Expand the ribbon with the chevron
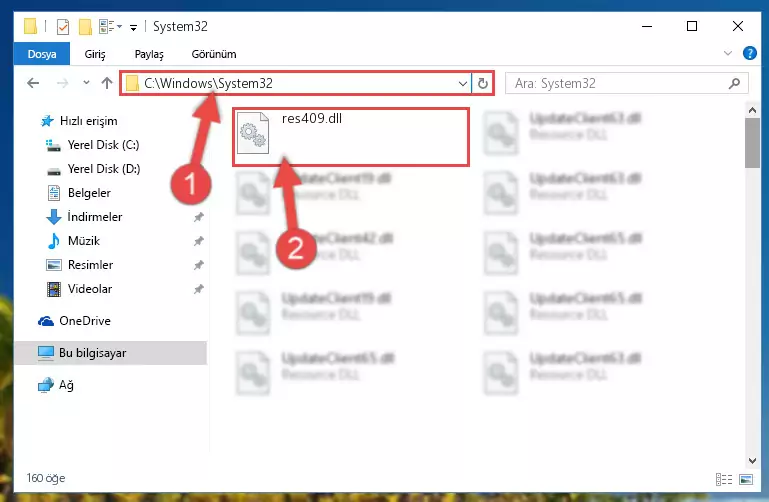 (728, 53)
